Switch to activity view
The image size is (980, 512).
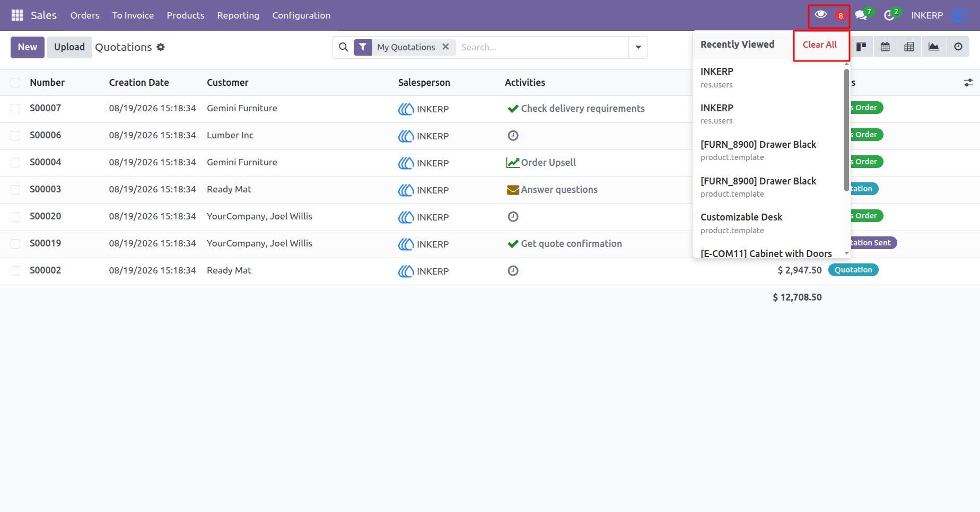click(x=958, y=47)
